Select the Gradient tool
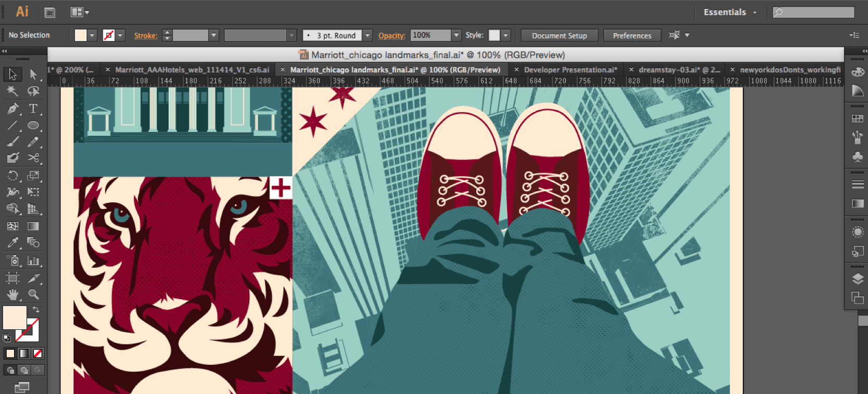The image size is (868, 394). click(x=33, y=226)
